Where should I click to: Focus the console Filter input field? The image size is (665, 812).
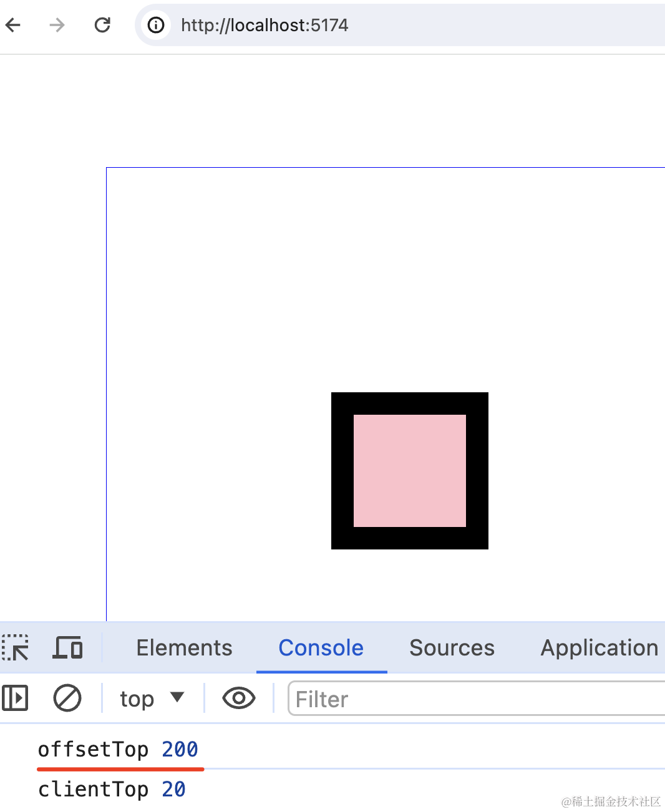coord(474,699)
